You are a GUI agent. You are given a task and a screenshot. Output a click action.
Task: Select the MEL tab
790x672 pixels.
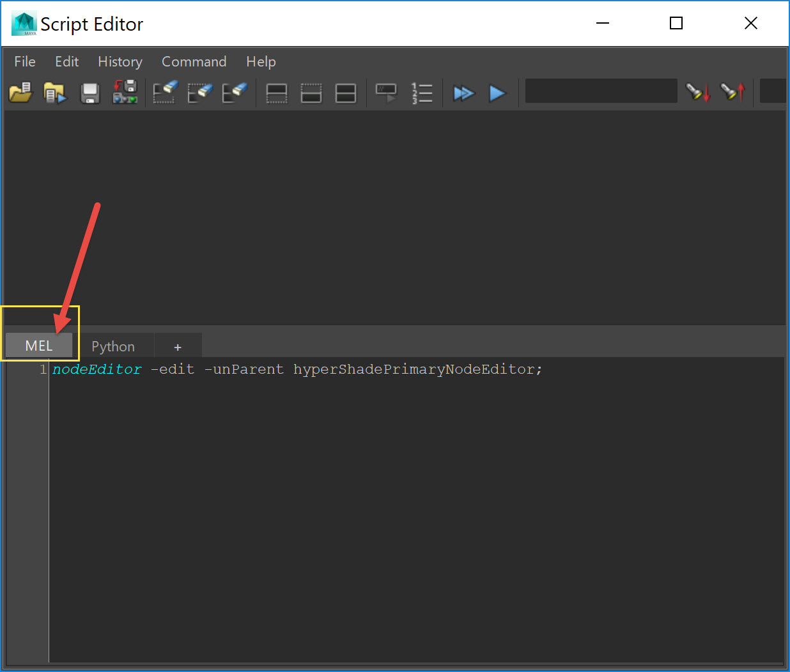(x=38, y=346)
